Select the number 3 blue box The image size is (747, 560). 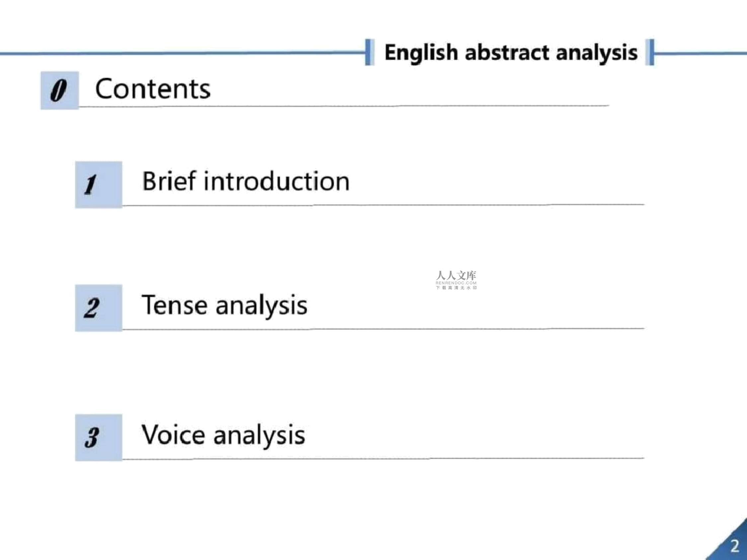pyautogui.click(x=99, y=438)
